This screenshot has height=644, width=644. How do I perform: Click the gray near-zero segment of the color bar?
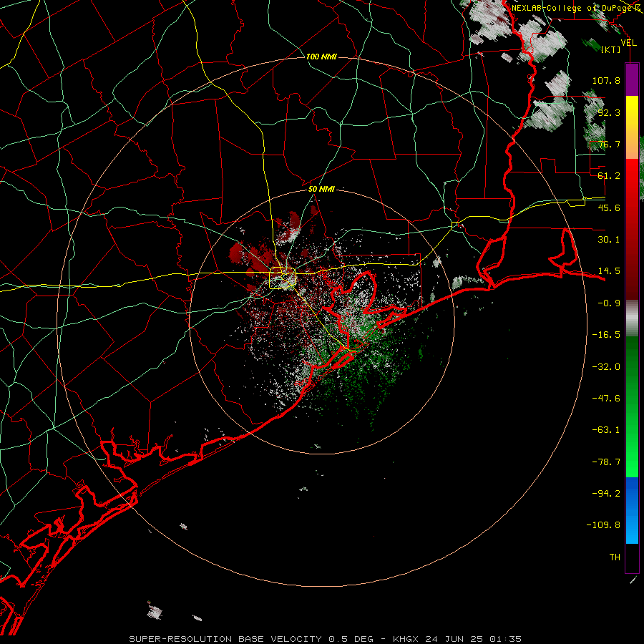pos(632,318)
